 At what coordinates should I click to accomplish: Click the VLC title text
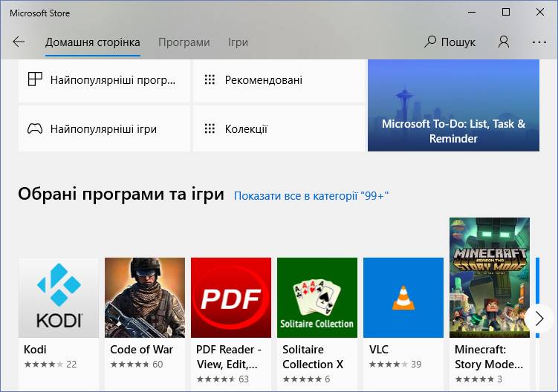pyautogui.click(x=379, y=350)
